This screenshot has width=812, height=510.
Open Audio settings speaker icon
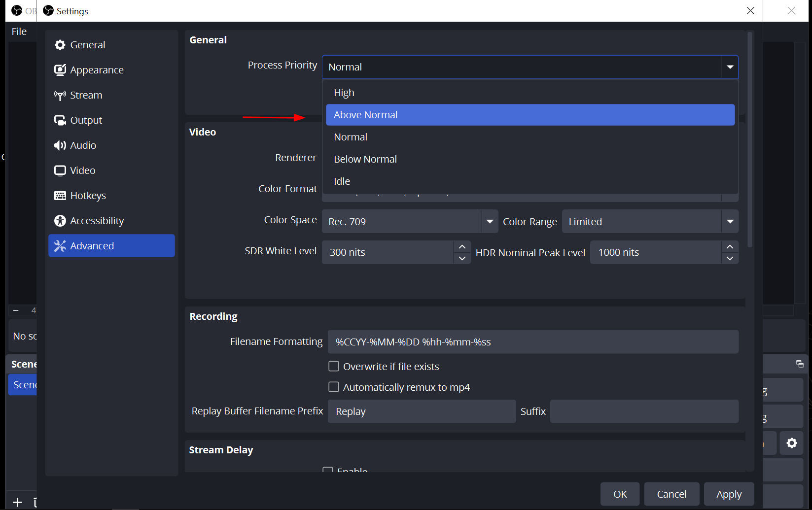[x=60, y=145]
